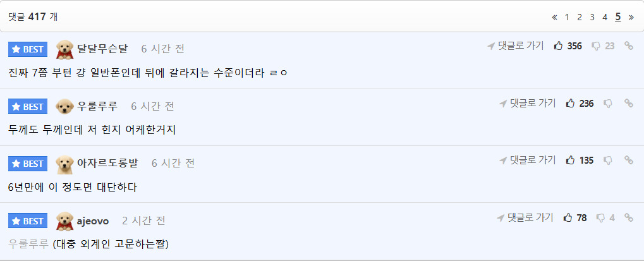Copy permalink of ajeovo's comment
The height and width of the screenshot is (261, 644).
click(x=628, y=218)
